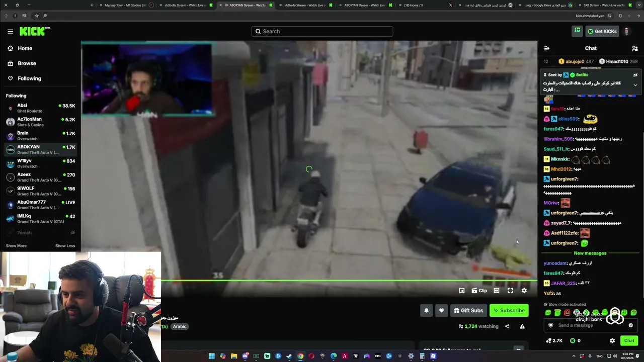Image resolution: width=644 pixels, height=362 pixels.
Task: Open video player settings gear
Action: 524,291
